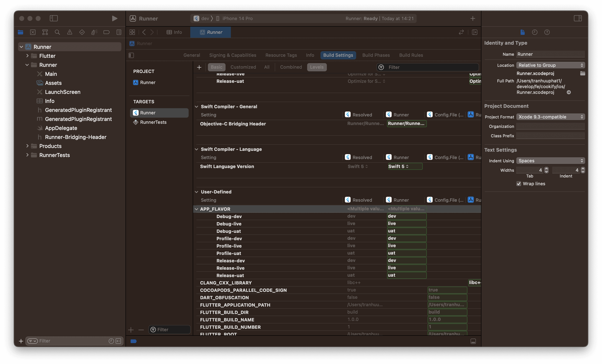Open the Resource Tags tab
602x364 pixels.
(x=281, y=55)
